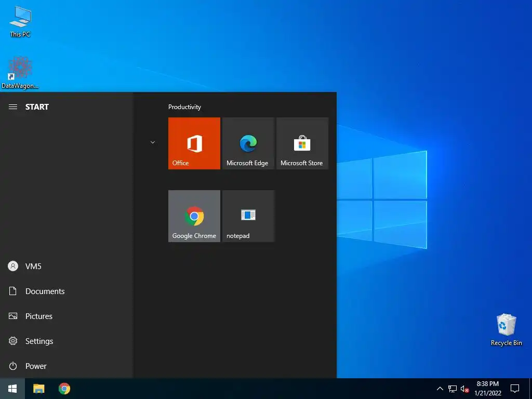Open the clock showing 8:38 PM
The width and height of the screenshot is (532, 399).
click(x=487, y=389)
